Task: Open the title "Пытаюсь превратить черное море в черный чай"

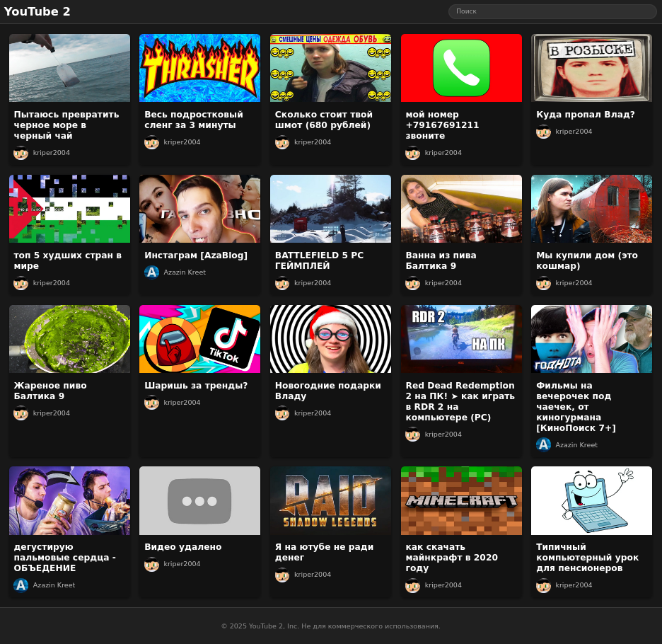Action: click(x=66, y=125)
